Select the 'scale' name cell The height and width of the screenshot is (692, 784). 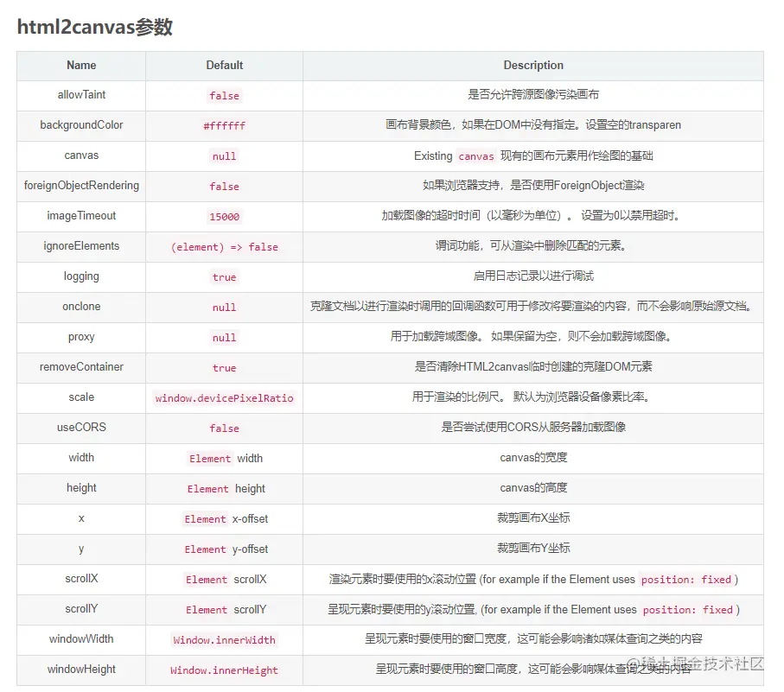[81, 397]
